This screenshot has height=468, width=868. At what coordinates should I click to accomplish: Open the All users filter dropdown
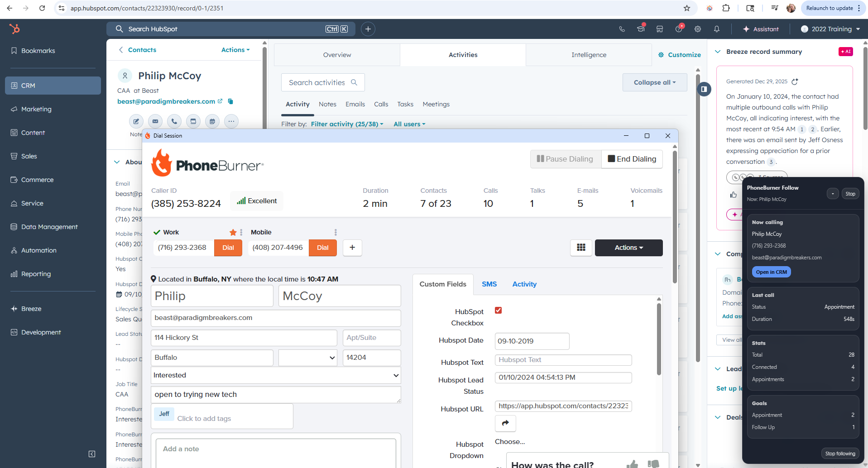(x=409, y=124)
